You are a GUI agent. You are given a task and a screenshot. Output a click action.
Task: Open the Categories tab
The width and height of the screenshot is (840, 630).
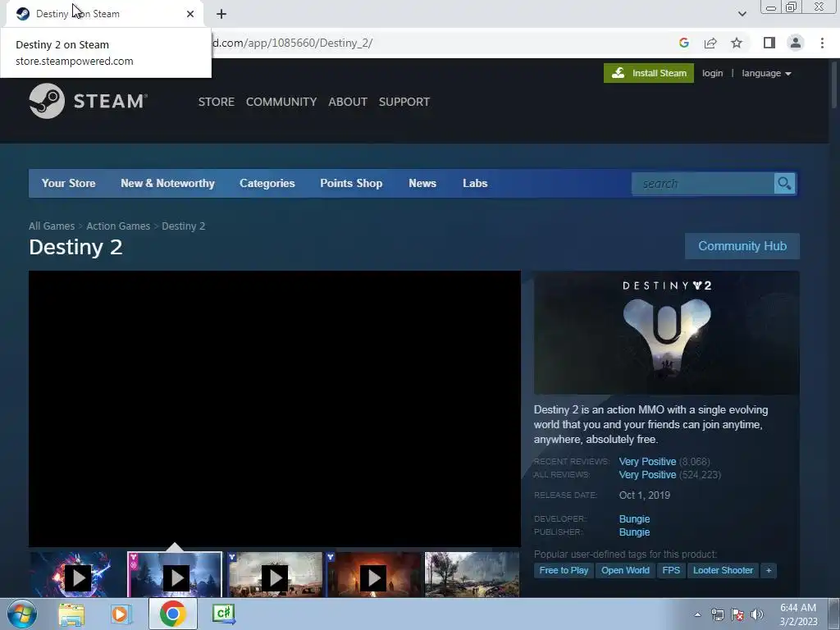pyautogui.click(x=267, y=183)
